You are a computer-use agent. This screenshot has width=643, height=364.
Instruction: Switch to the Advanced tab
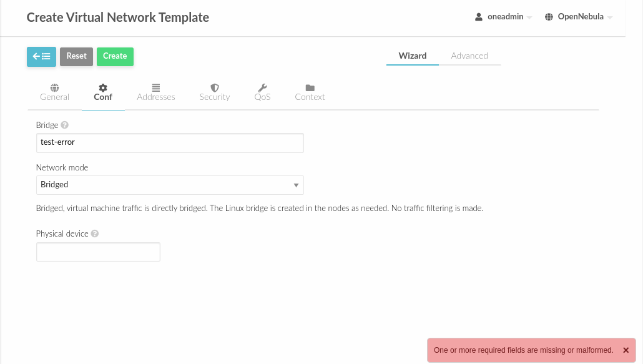(469, 56)
